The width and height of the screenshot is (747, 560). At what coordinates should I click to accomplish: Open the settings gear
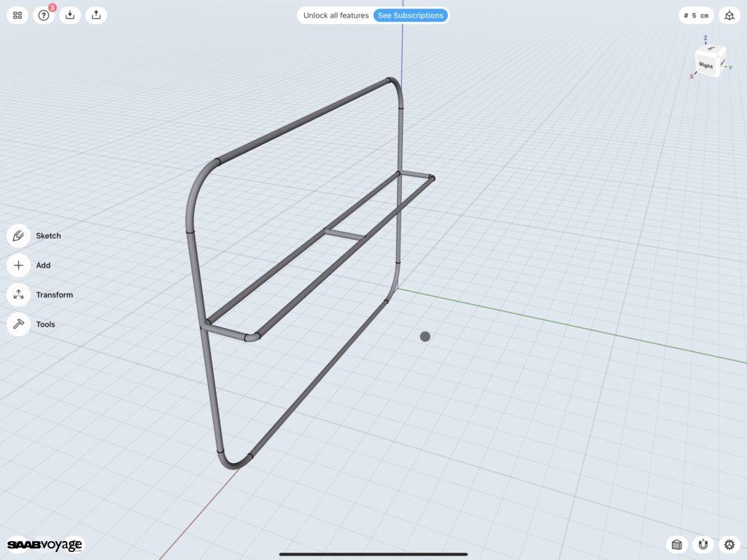[728, 544]
